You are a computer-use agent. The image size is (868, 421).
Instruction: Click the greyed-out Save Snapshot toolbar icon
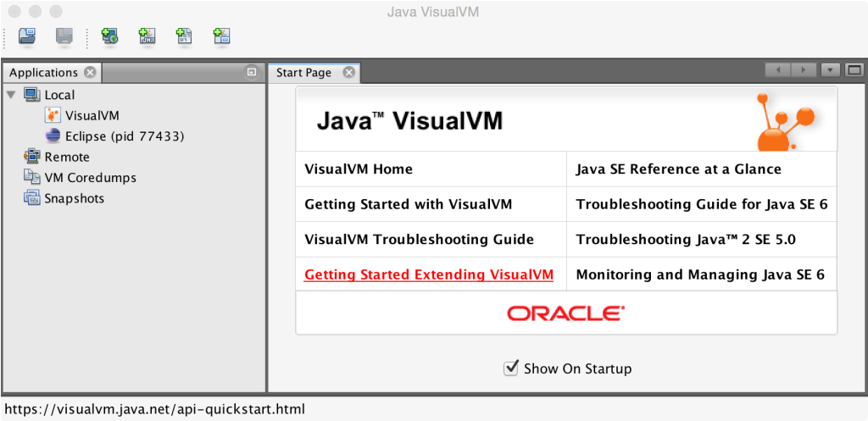click(64, 37)
